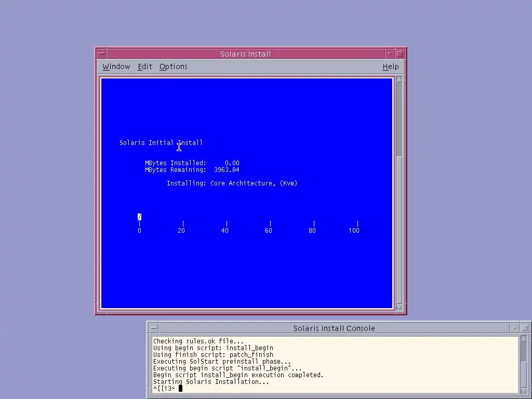Click 'Checking rules.ok file...' console line
Screen dimensions: 532x399
pyautogui.click(x=198, y=341)
